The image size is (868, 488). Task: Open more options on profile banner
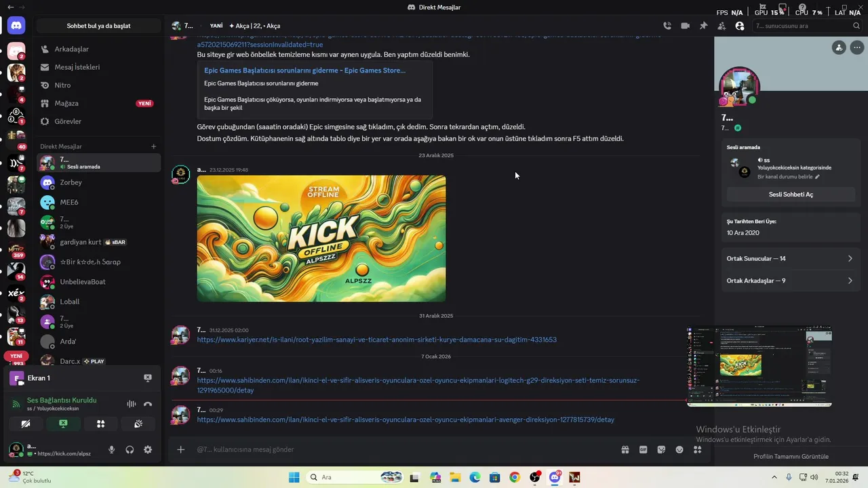857,47
